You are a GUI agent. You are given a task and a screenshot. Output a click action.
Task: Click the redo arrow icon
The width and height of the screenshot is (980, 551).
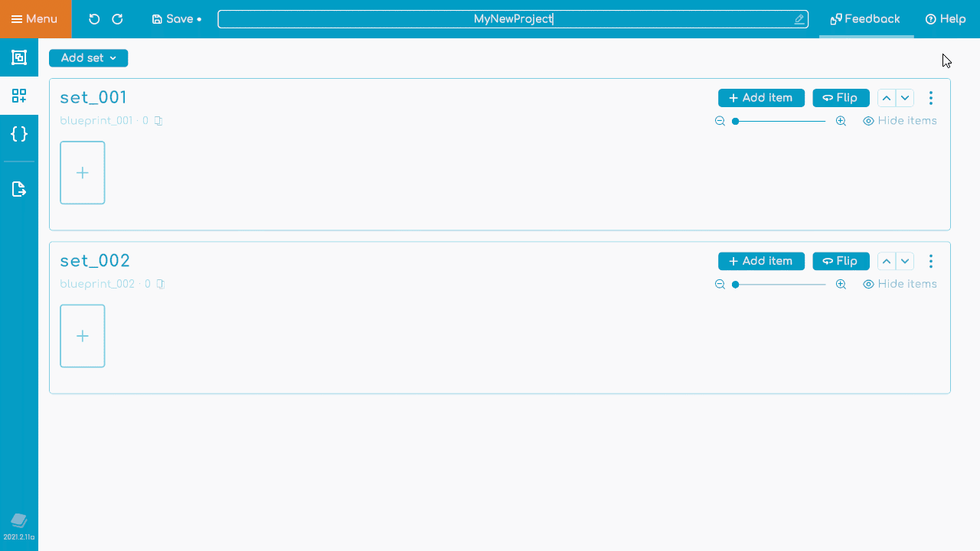117,19
